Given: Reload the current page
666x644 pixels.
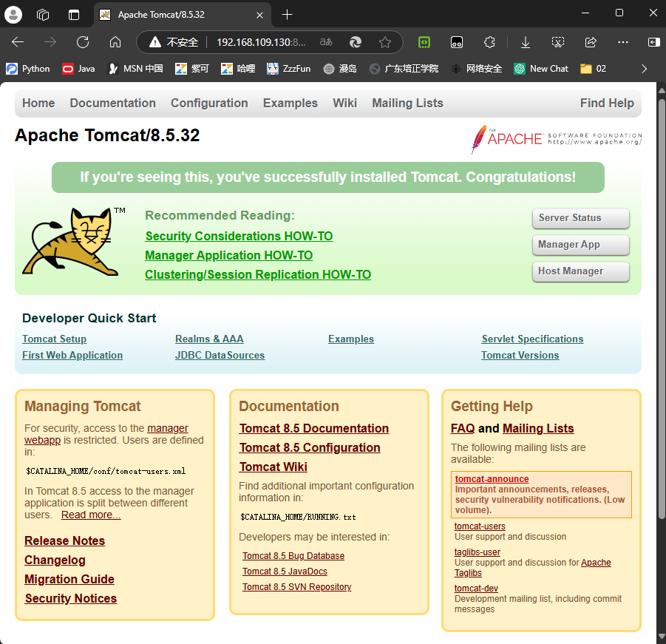Looking at the screenshot, I should (x=83, y=42).
